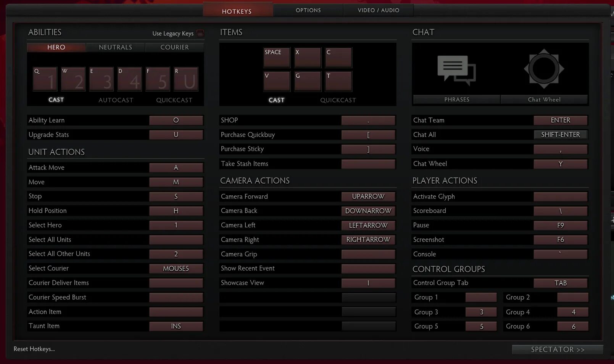
Task: Select the HERO abilities tab
Action: coord(56,47)
